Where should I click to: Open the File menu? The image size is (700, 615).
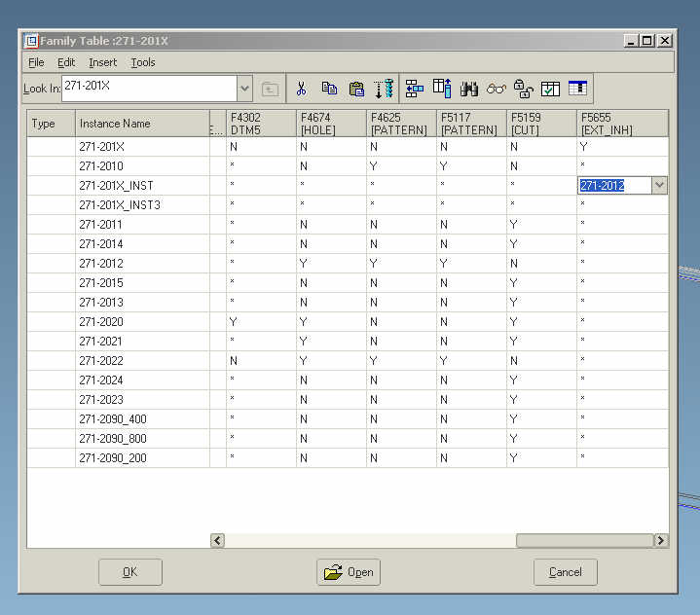click(36, 62)
